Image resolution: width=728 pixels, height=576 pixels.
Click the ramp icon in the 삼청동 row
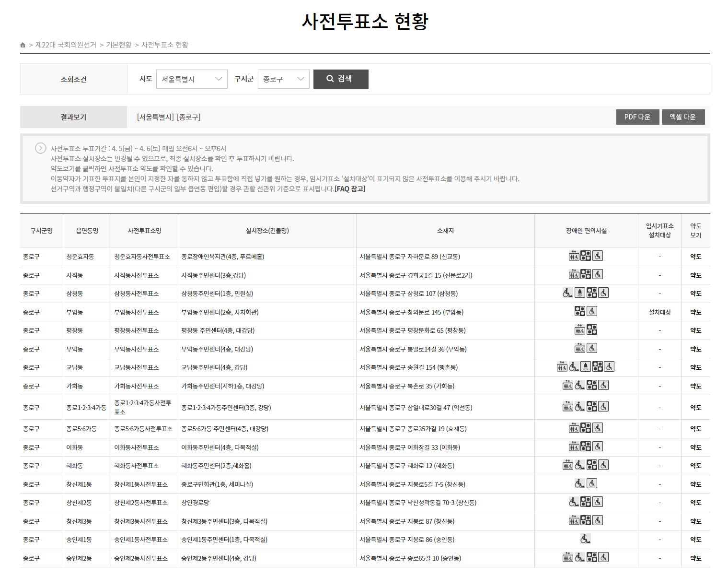point(568,293)
